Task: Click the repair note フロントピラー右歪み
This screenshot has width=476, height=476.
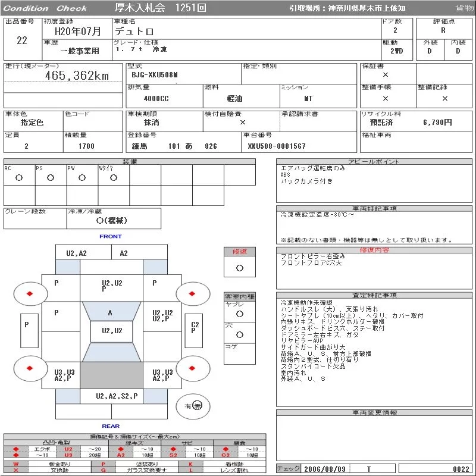Action: [313, 256]
